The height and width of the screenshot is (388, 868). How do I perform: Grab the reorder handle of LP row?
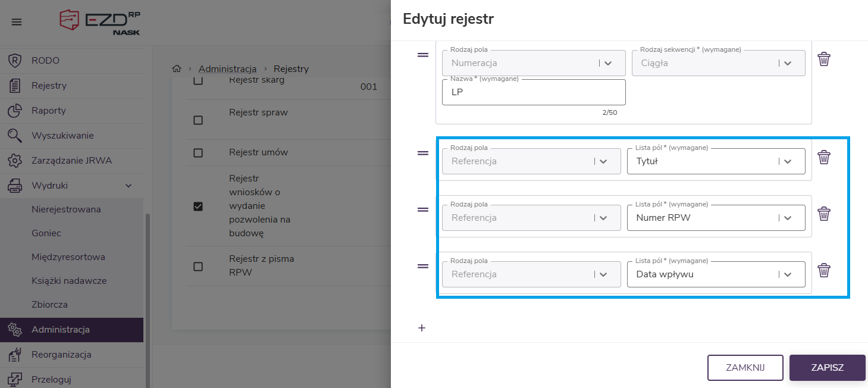tap(422, 55)
